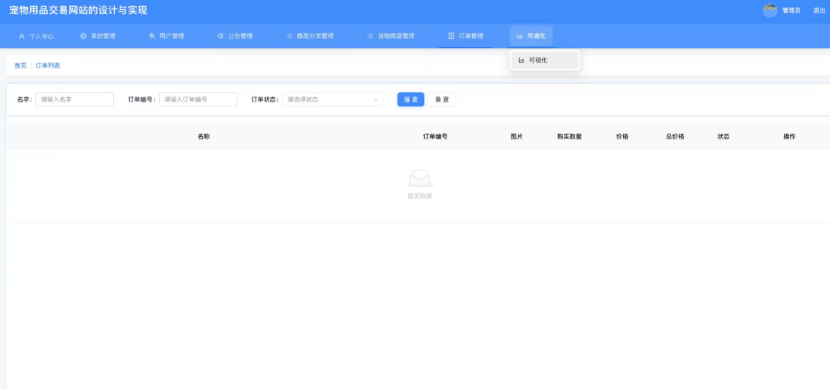Click the 暂无数据 empty text

420,196
